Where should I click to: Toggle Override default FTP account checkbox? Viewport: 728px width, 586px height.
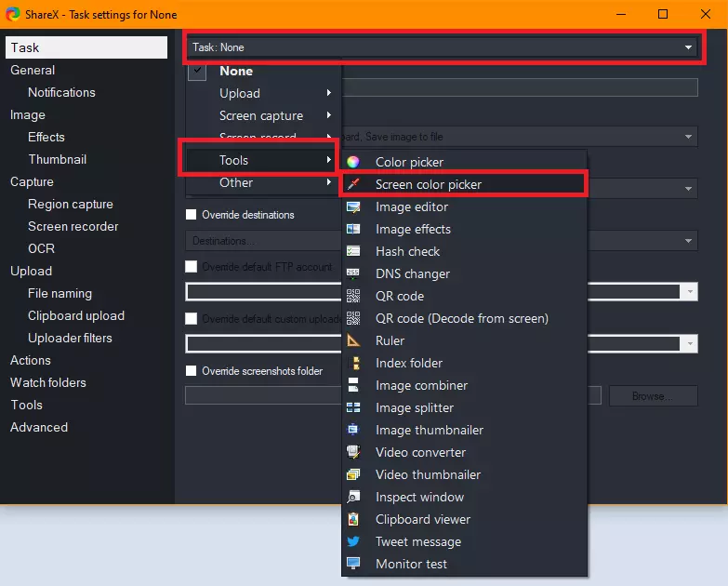pyautogui.click(x=191, y=267)
